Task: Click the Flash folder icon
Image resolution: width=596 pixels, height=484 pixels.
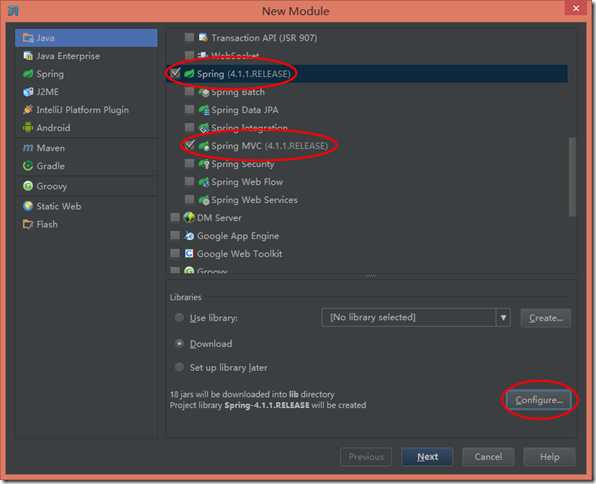Action: [x=28, y=224]
